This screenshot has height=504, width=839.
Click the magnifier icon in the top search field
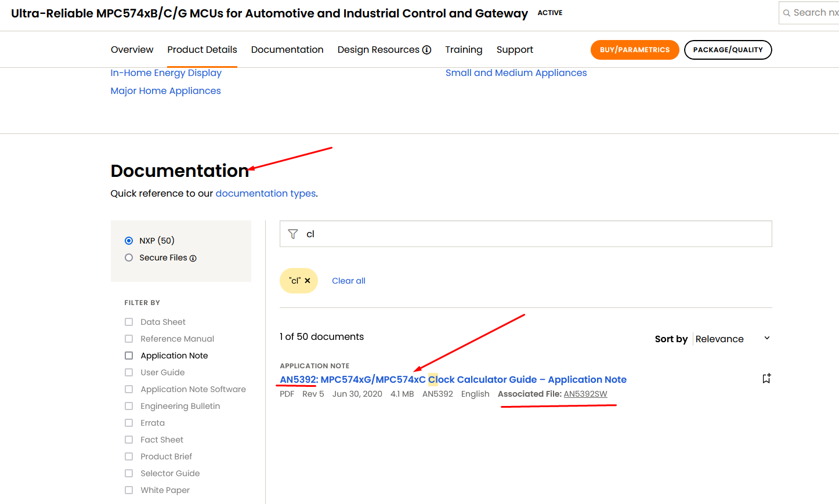click(787, 12)
